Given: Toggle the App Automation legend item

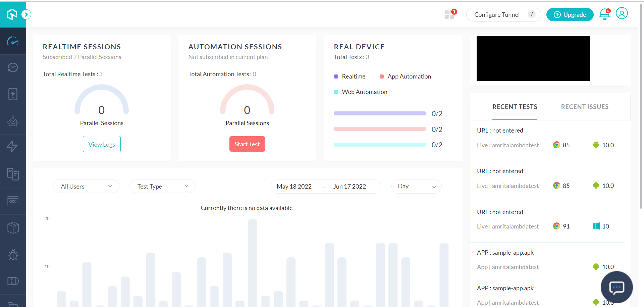Looking at the screenshot, I should coord(405,76).
